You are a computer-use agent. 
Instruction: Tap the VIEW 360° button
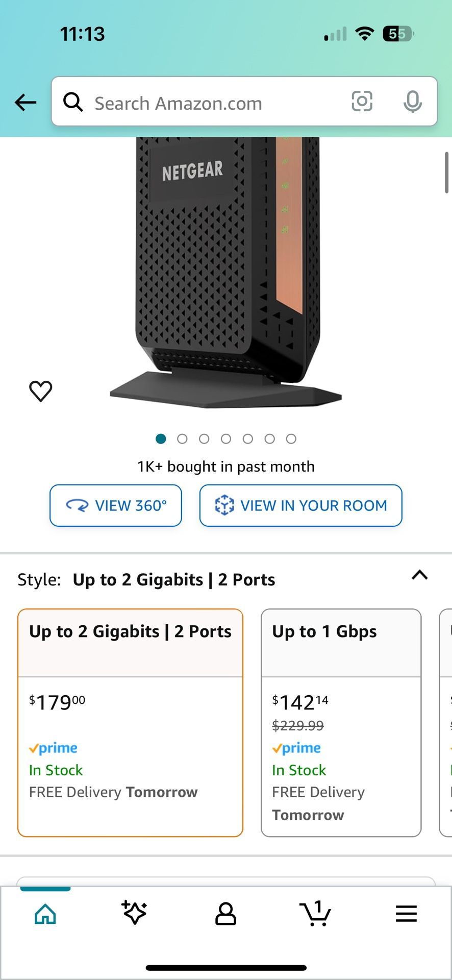tap(115, 505)
